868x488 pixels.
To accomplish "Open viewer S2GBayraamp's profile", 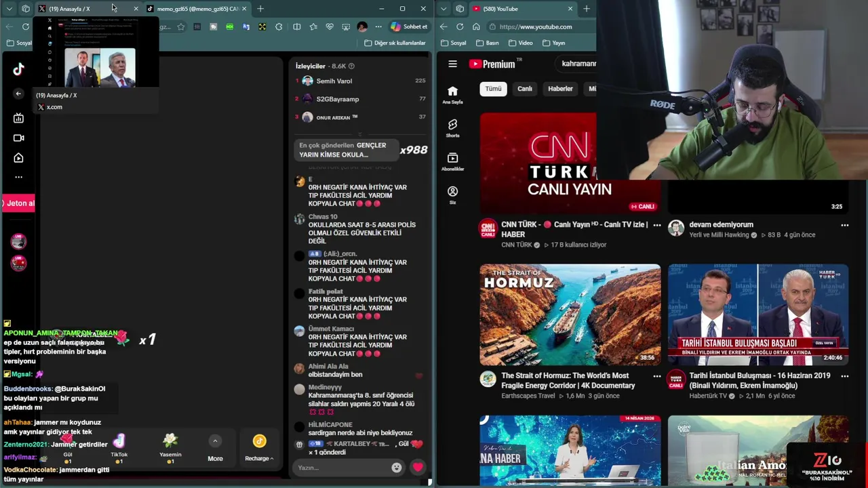I will click(337, 99).
